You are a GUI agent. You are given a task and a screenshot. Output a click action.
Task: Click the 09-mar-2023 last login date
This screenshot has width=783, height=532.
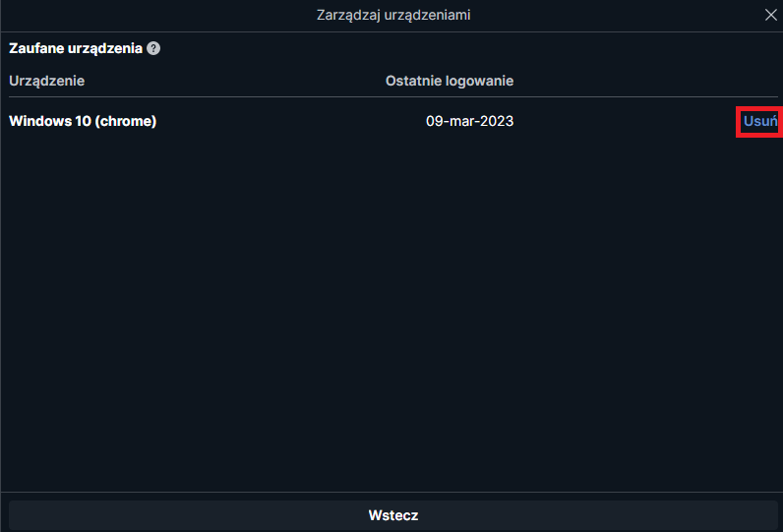coord(469,121)
